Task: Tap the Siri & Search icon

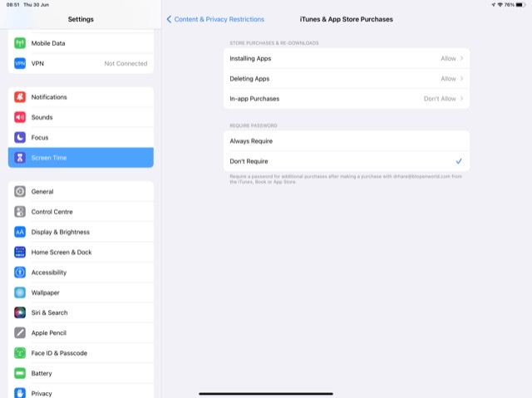Action: [x=20, y=312]
